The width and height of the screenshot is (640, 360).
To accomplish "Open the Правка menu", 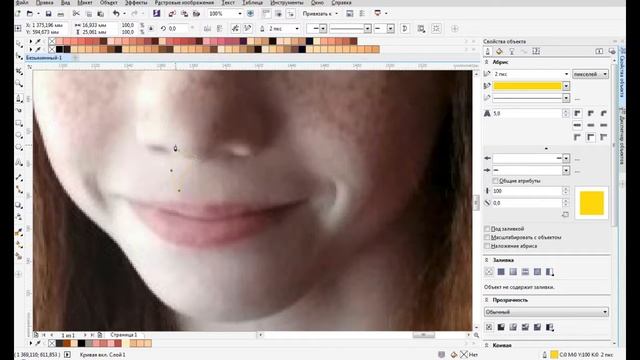I will (44, 2).
